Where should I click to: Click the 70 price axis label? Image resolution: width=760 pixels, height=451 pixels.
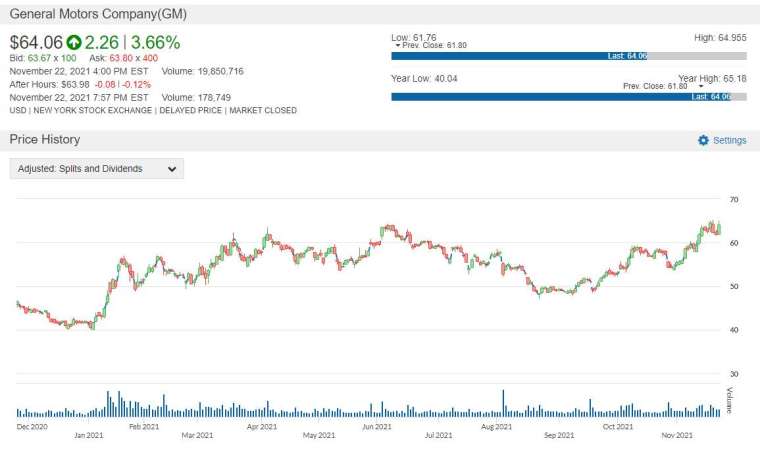click(x=734, y=199)
